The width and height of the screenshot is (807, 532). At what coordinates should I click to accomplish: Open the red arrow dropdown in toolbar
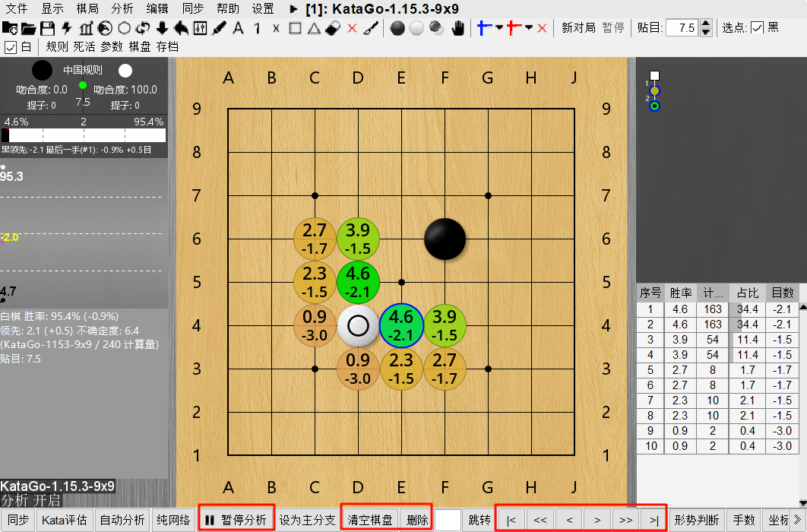[527, 28]
